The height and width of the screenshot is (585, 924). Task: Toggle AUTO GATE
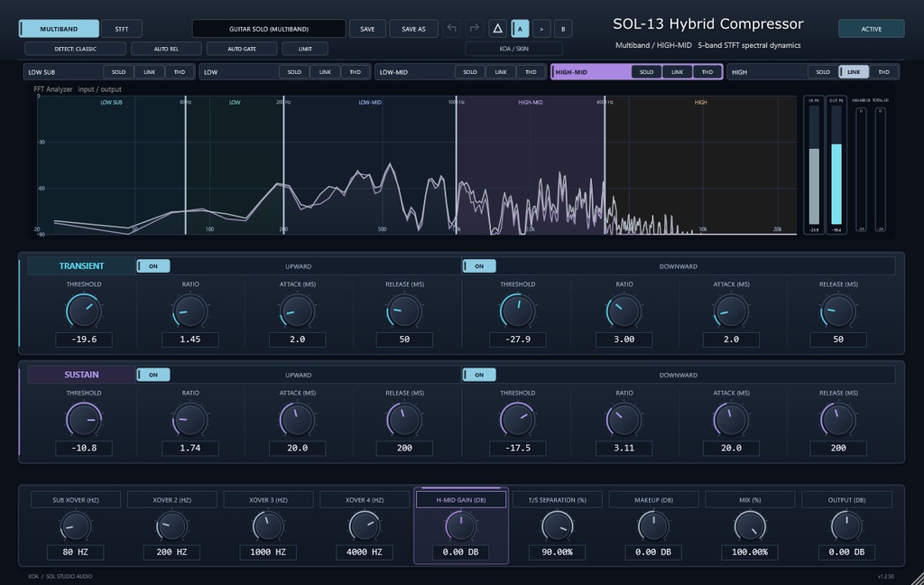click(242, 49)
